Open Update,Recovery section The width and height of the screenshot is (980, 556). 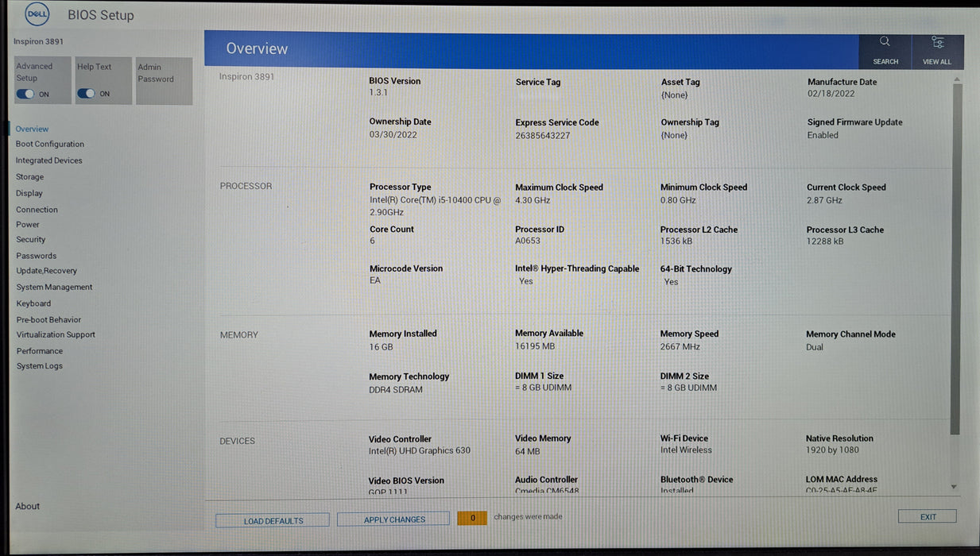47,271
